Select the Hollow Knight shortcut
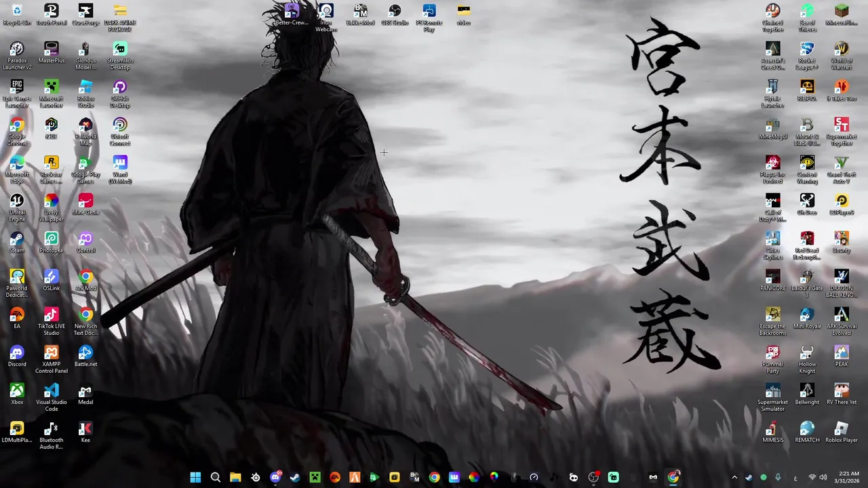 click(807, 359)
